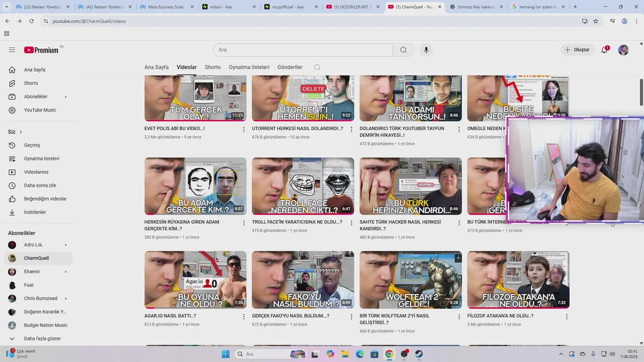Image resolution: width=644 pixels, height=362 pixels.
Task: Search within channel using magnifier icon
Action: tap(317, 67)
